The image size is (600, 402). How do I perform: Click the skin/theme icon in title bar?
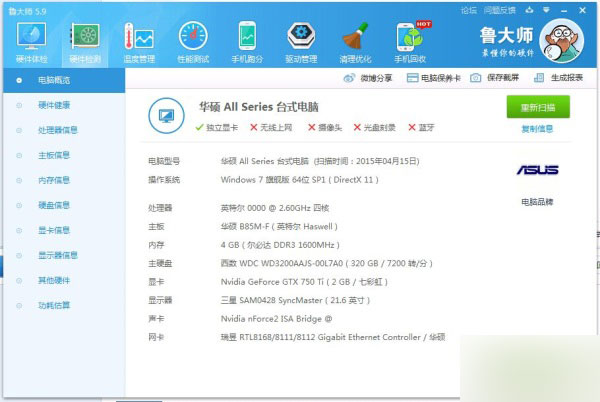click(x=529, y=10)
